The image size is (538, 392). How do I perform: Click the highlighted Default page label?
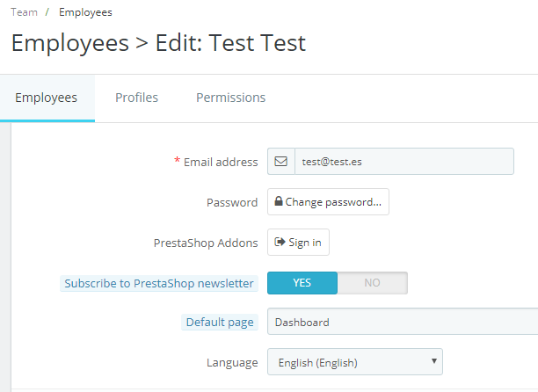point(220,323)
